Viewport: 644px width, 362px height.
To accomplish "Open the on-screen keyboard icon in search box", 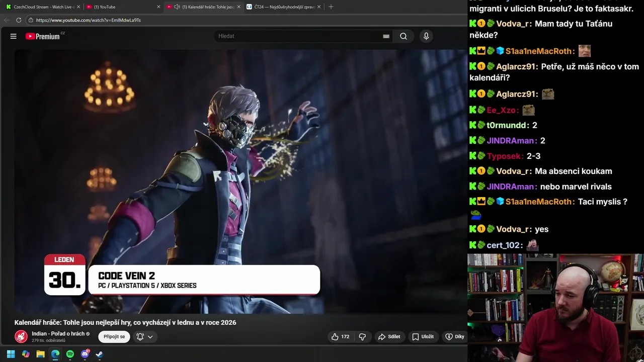I will point(386,36).
